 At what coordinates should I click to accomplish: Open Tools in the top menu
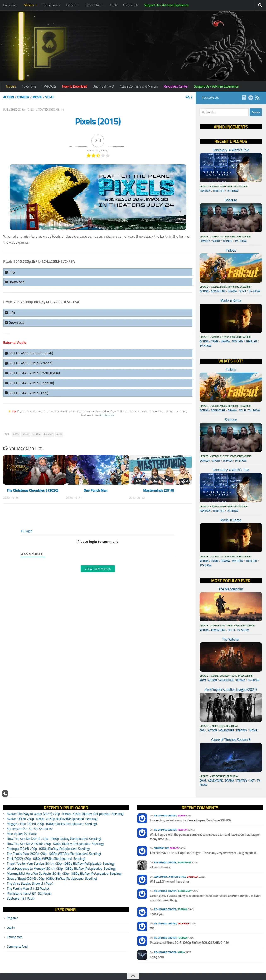(x=113, y=5)
